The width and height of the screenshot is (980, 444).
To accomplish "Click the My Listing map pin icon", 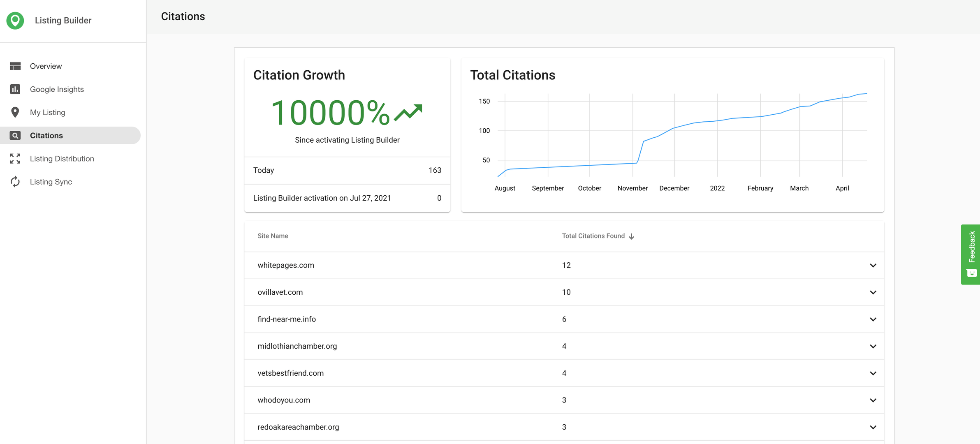I will pos(15,112).
